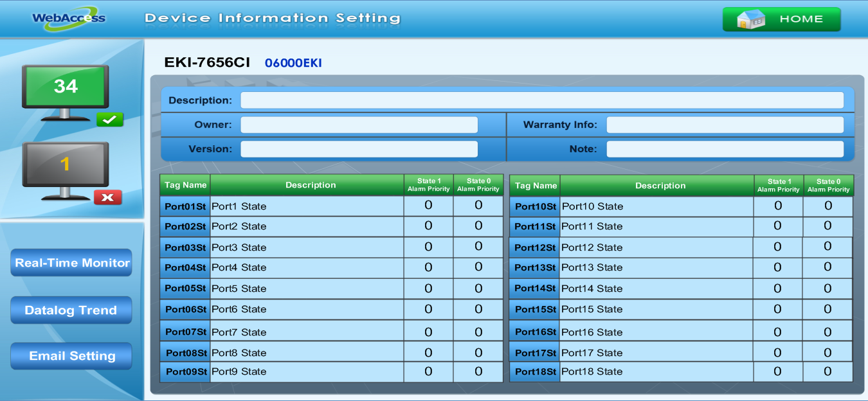Image resolution: width=868 pixels, height=401 pixels.
Task: Select tag Port01St
Action: pos(185,206)
